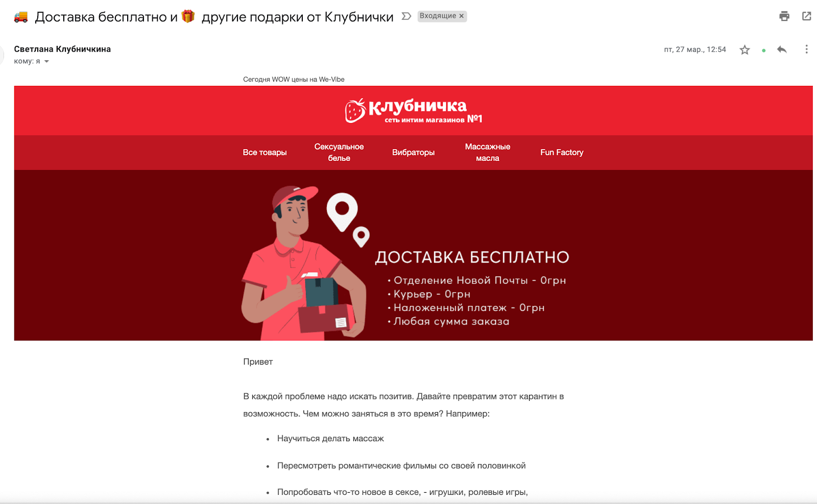The image size is (817, 504).
Task: Open the three-dot more options menu
Action: pos(806,50)
